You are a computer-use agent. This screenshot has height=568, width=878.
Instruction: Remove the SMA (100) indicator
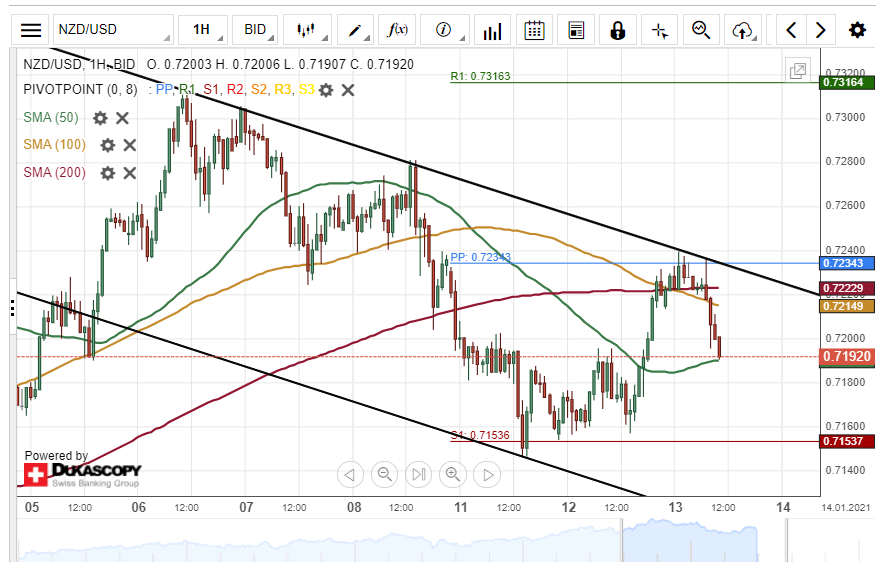click(x=129, y=145)
